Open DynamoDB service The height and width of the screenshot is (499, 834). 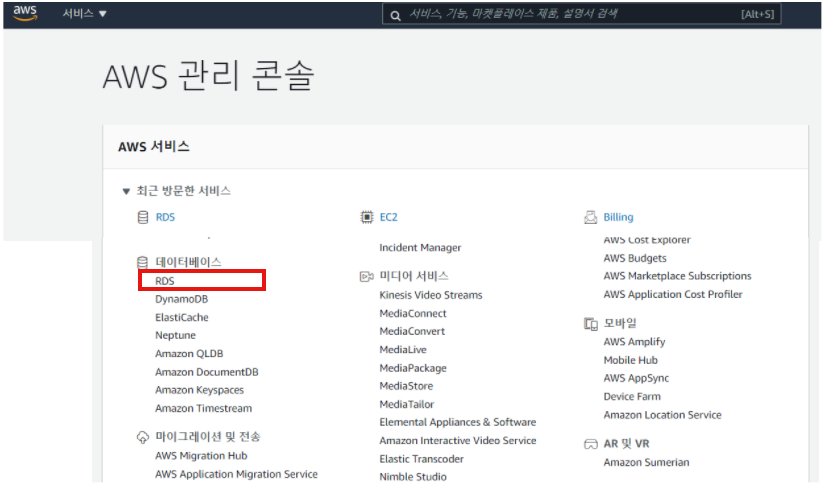[x=181, y=299]
